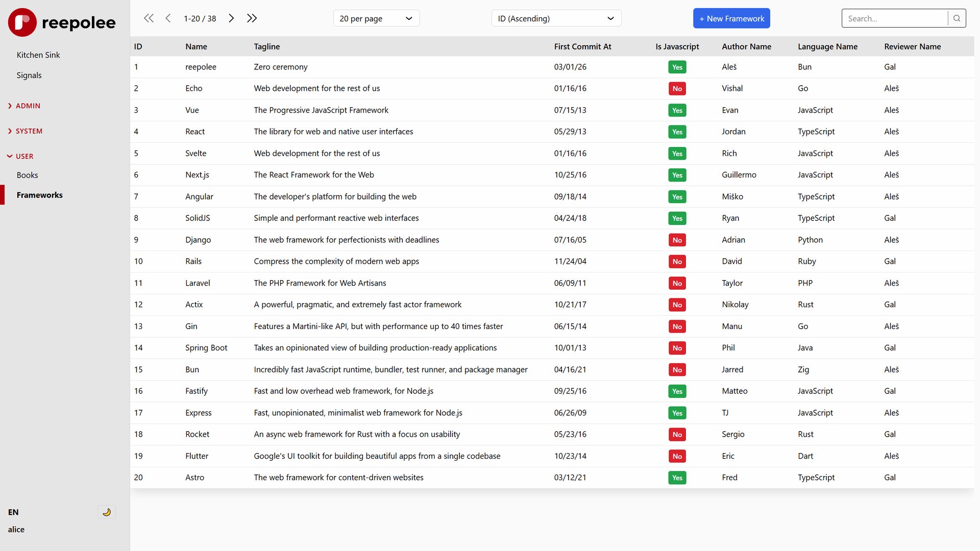The width and height of the screenshot is (980, 551).
Task: Click the Rocket name cell
Action: [198, 434]
